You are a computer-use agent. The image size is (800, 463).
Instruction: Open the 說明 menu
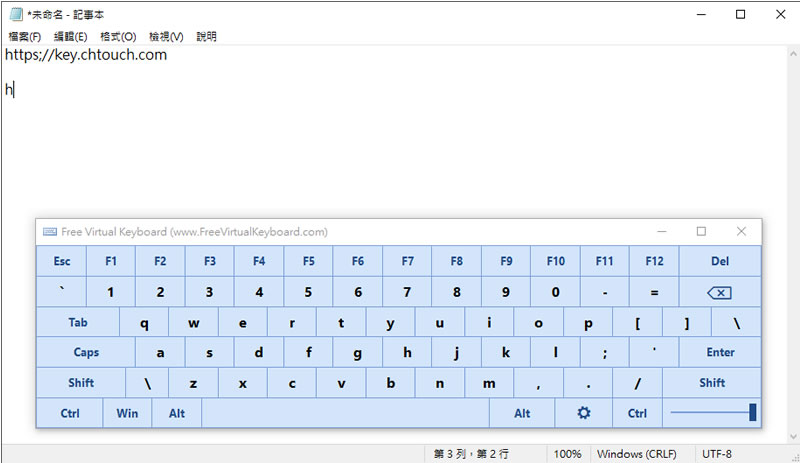pos(206,37)
